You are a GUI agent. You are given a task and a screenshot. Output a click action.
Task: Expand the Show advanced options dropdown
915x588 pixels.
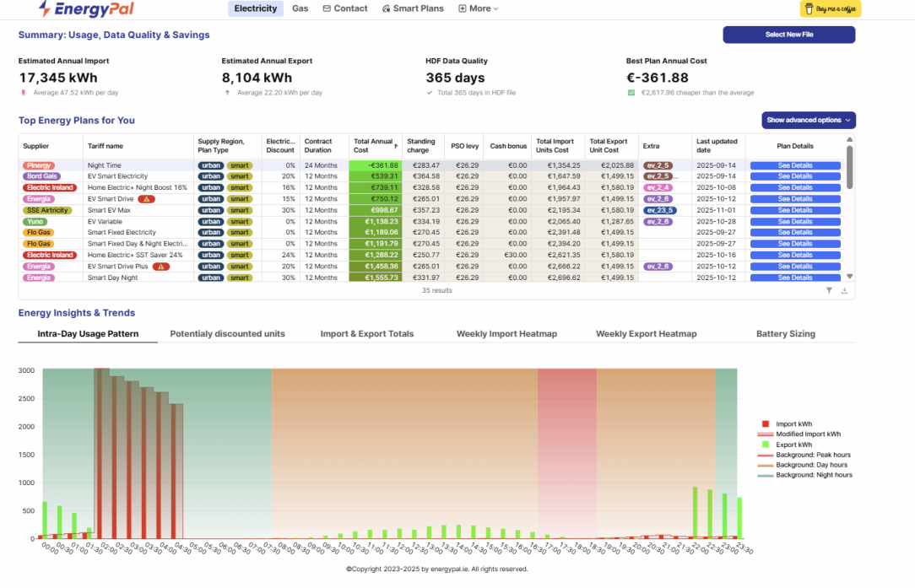[x=808, y=120]
